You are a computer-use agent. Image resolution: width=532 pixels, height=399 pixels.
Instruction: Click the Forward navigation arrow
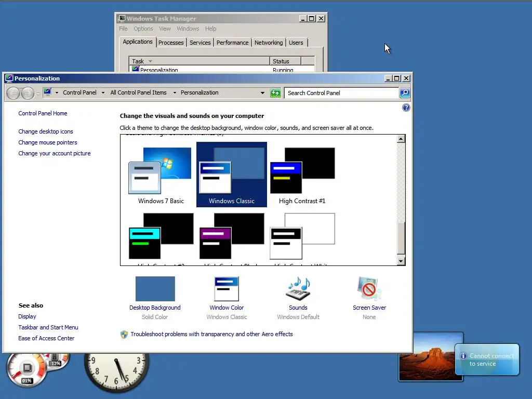28,93
